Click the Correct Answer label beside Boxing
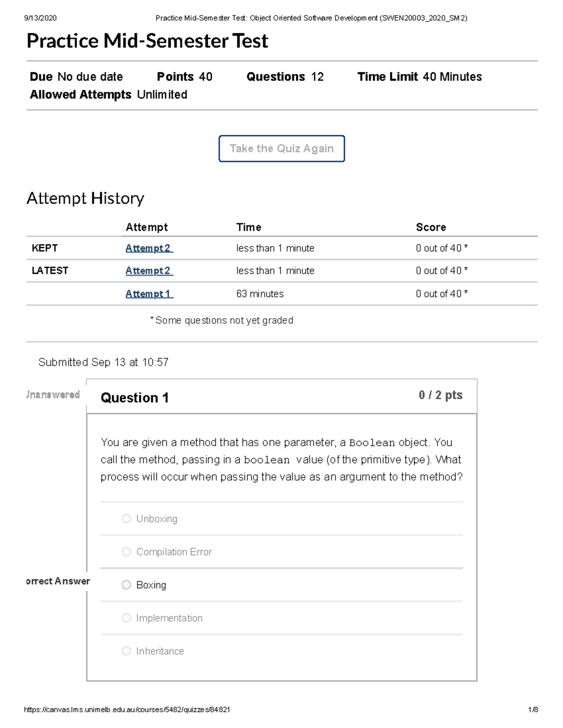The height and width of the screenshot is (728, 563). [x=58, y=581]
